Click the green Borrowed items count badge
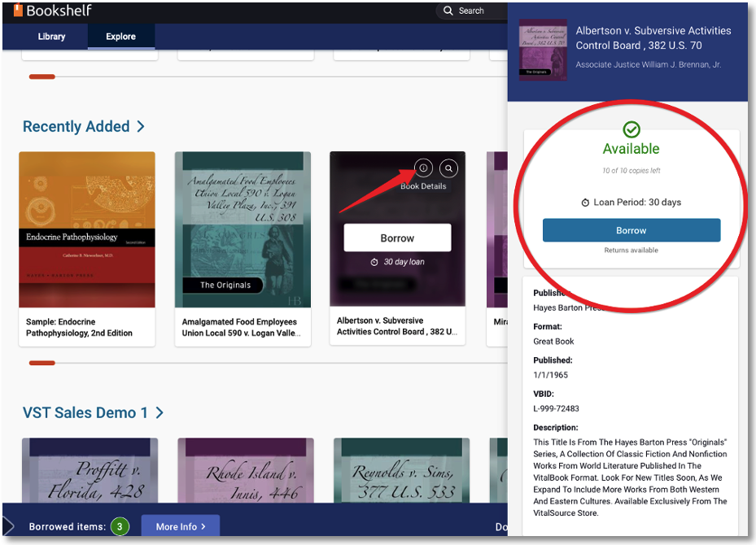The width and height of the screenshot is (756, 545). [120, 526]
